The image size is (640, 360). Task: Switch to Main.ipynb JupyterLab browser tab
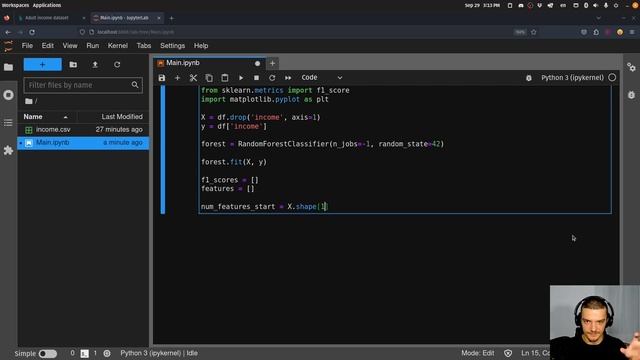127,18
